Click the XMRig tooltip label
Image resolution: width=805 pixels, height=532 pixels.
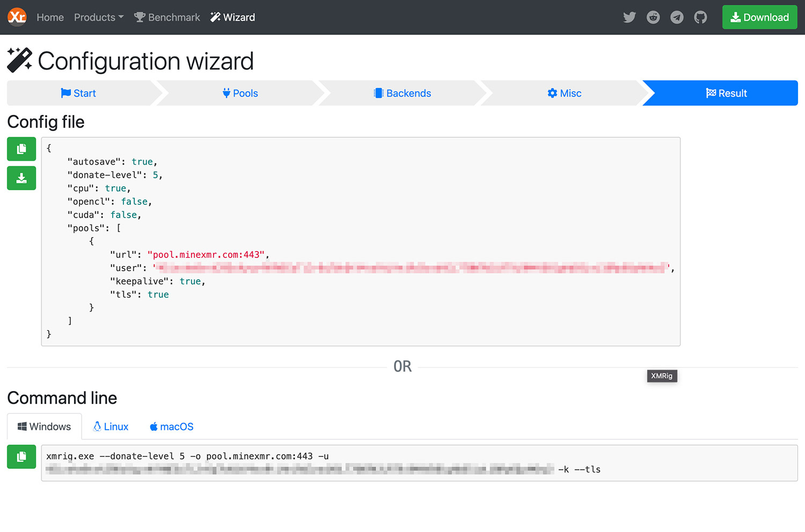click(662, 376)
